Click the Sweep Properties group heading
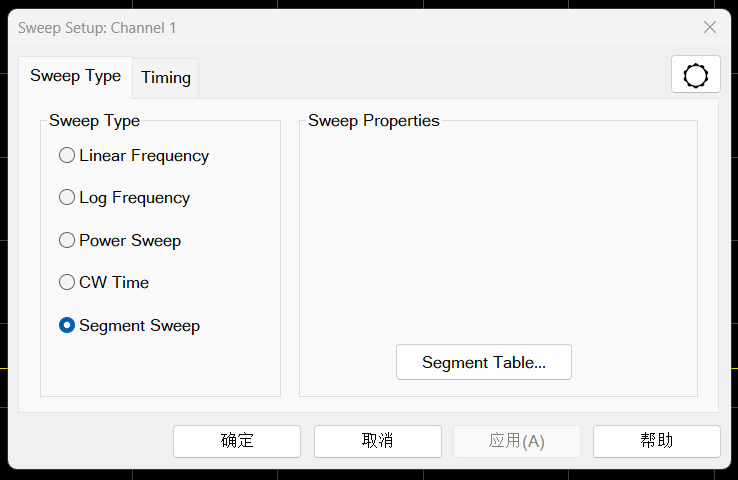738x480 pixels. click(x=374, y=121)
